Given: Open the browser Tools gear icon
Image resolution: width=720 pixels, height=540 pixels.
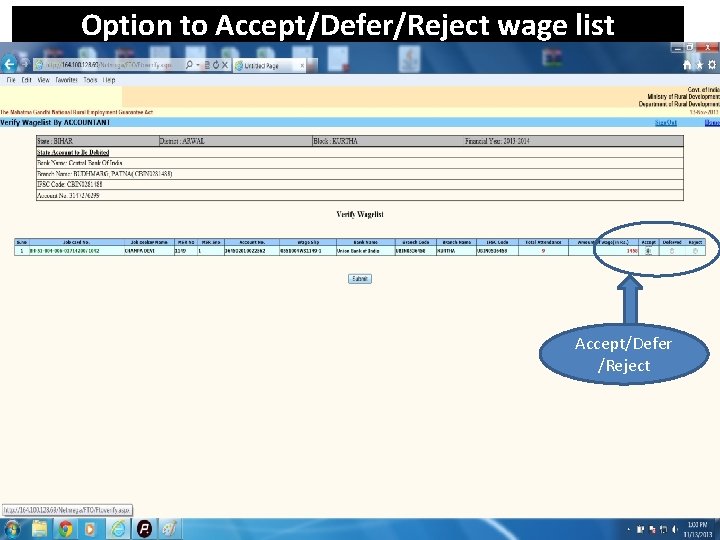Looking at the screenshot, I should coord(712,65).
